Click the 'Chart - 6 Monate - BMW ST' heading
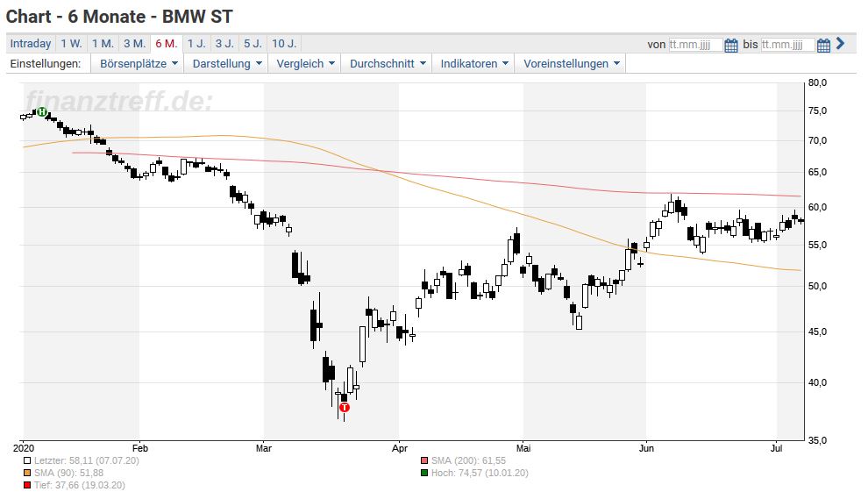The height and width of the screenshot is (499, 868). point(119,17)
